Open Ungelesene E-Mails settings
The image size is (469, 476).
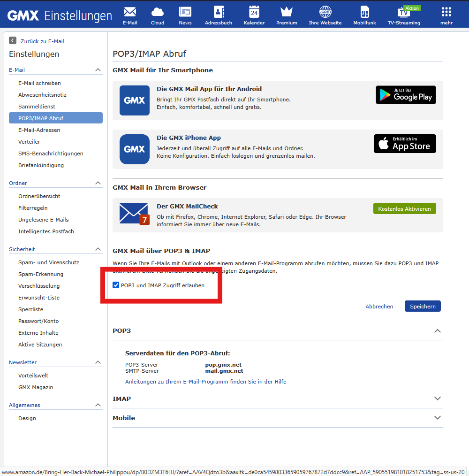[x=43, y=220]
